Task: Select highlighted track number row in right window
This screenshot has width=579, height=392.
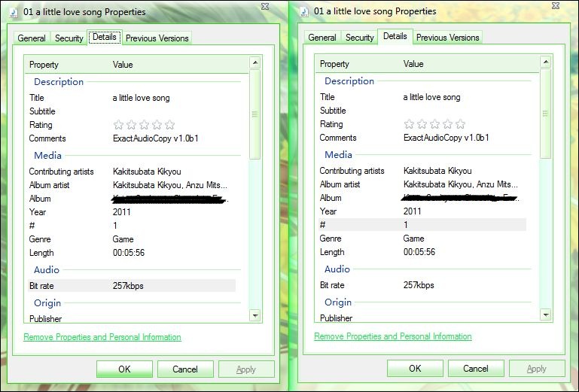Action: click(x=422, y=224)
